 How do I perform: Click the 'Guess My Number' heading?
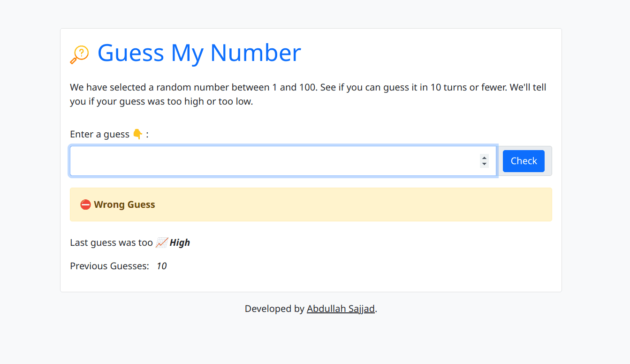point(199,53)
